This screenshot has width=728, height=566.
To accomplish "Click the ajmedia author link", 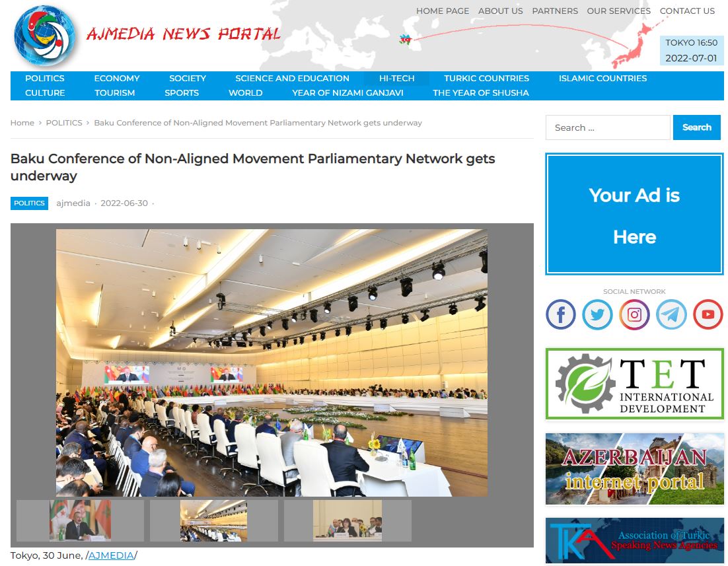I will click(73, 203).
